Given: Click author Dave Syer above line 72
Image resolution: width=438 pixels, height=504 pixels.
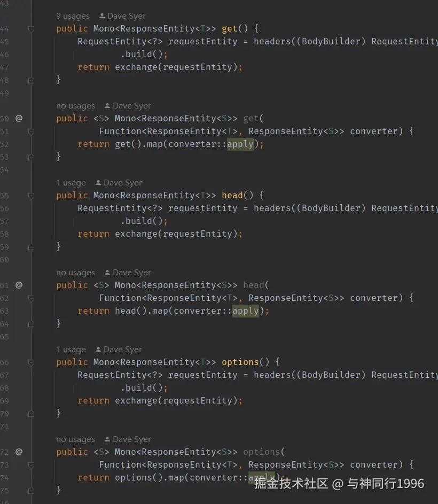Looking at the screenshot, I should 128,439.
